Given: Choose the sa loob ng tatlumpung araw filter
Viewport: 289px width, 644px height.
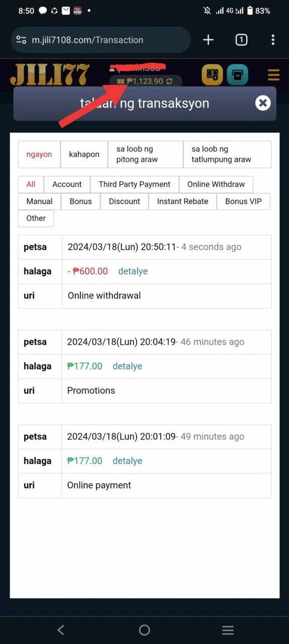Looking at the screenshot, I should pos(227,154).
